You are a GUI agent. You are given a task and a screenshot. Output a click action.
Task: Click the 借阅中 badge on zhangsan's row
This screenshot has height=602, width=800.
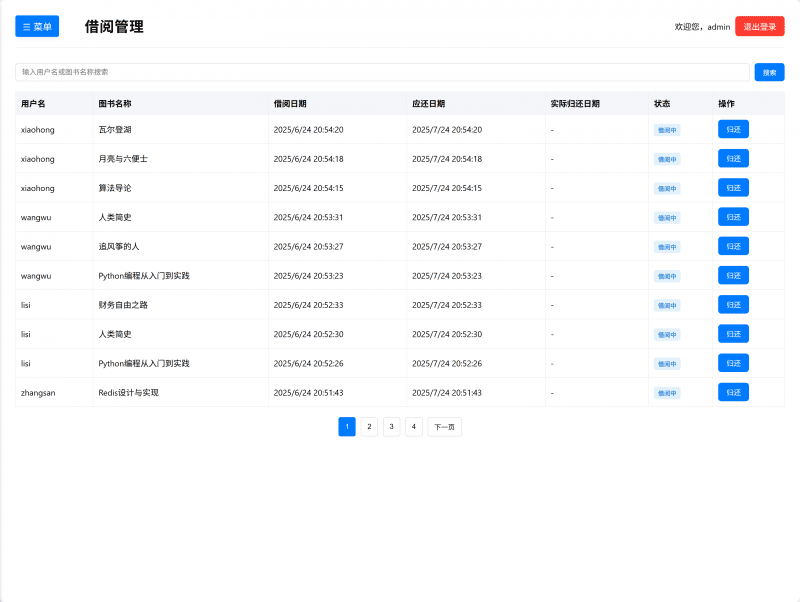666,392
